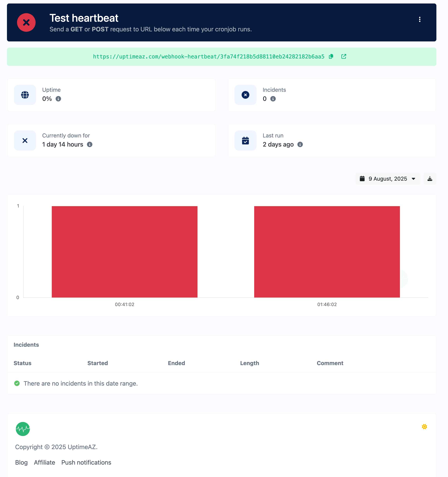This screenshot has height=477, width=448.
Task: Click the Status column header
Action: point(22,363)
